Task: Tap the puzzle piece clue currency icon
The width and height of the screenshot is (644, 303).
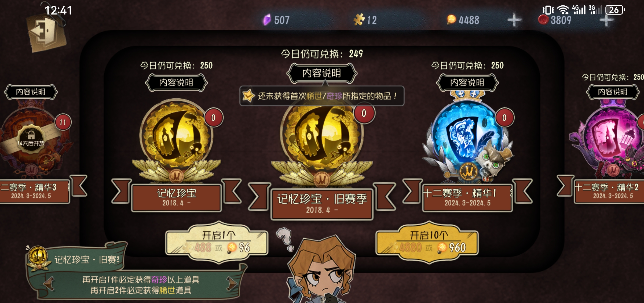Action: (359, 20)
